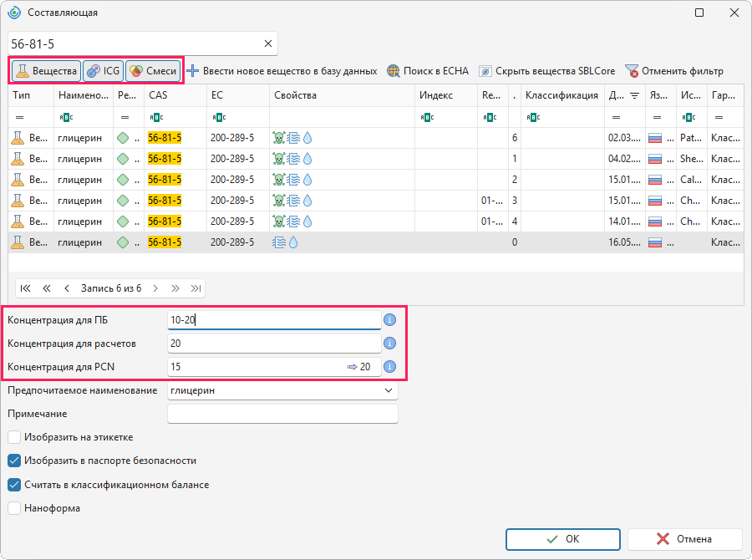Open filter icon in date column header
Image resolution: width=752 pixels, height=560 pixels.
pos(634,95)
